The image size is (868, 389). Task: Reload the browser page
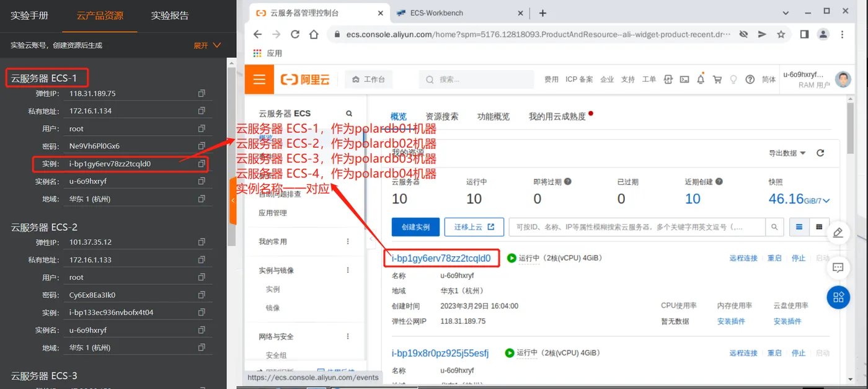click(x=295, y=35)
